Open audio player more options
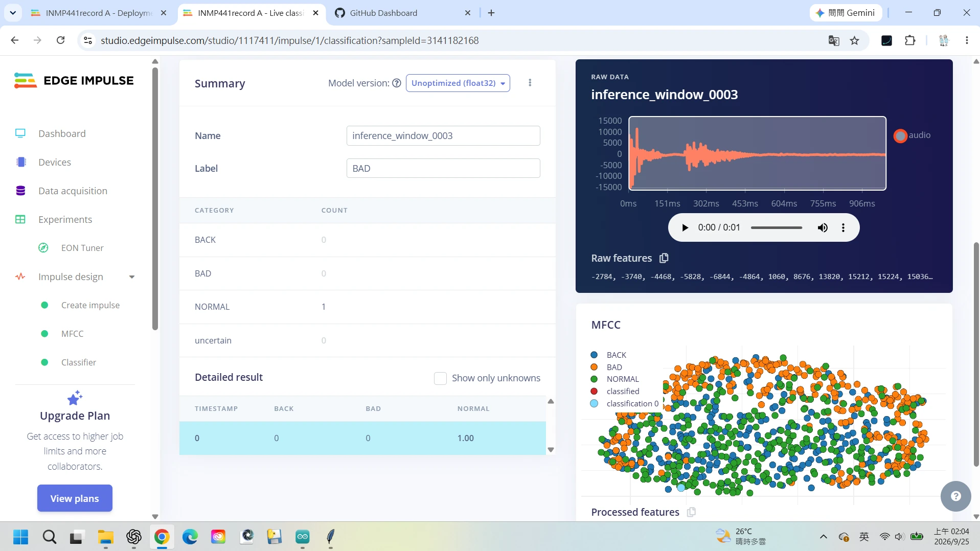Viewport: 980px width, 551px height. tap(843, 227)
